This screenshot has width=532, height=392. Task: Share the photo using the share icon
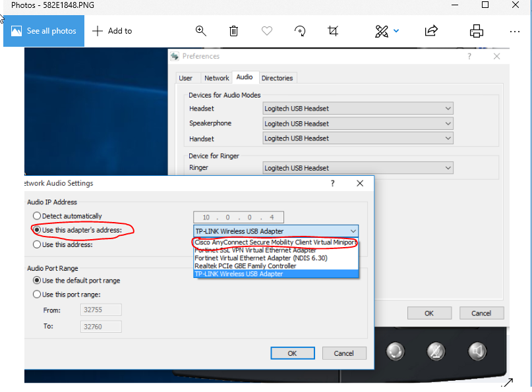click(431, 31)
